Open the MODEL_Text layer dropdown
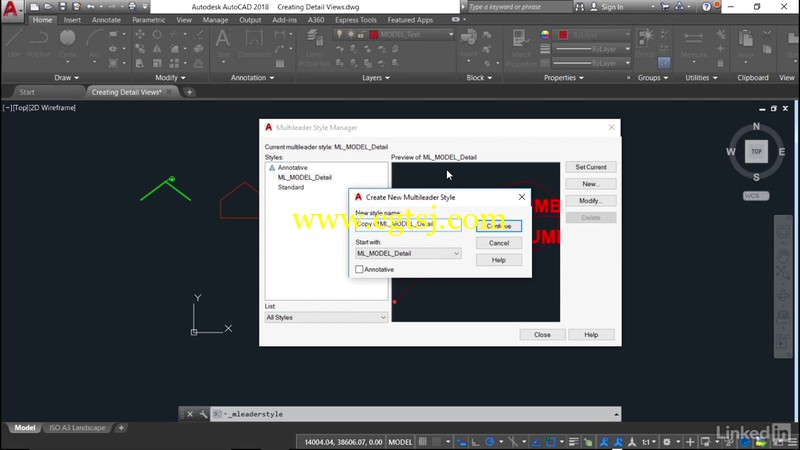The height and width of the screenshot is (450, 800). [x=451, y=34]
